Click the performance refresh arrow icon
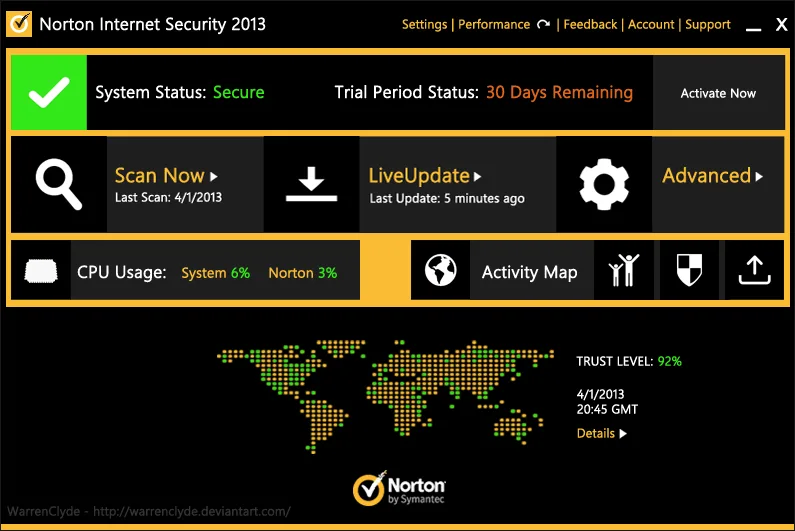The height and width of the screenshot is (531, 795). [x=544, y=24]
